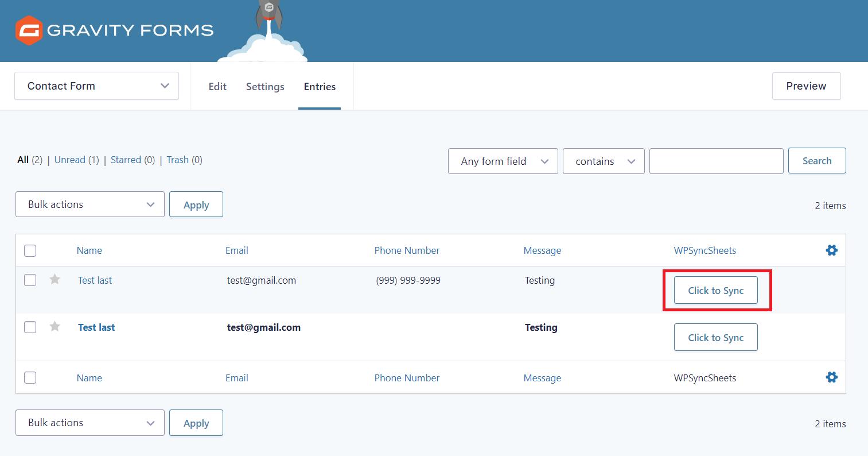
Task: Toggle select-all checkbox in table header
Action: click(x=30, y=250)
